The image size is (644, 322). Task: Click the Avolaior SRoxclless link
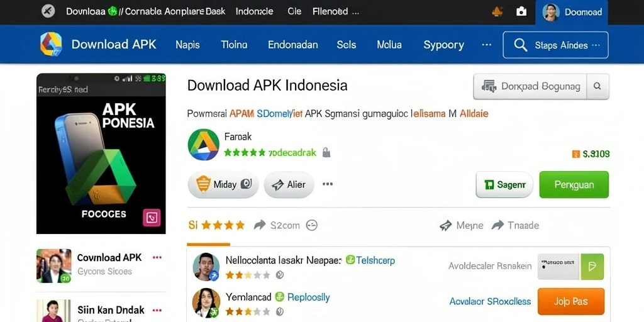pyautogui.click(x=490, y=301)
